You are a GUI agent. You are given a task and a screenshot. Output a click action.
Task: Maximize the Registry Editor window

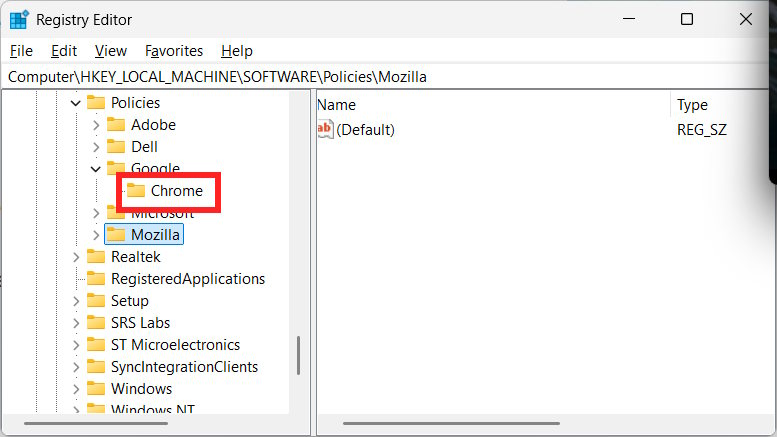687,19
